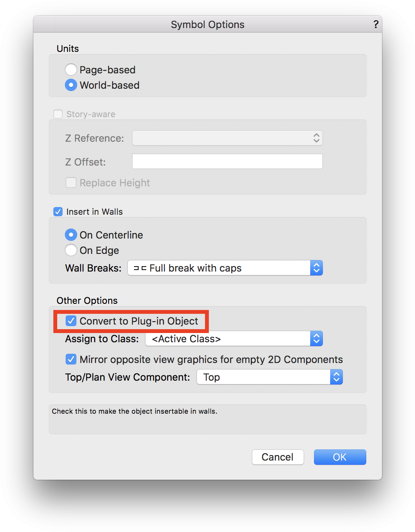Uncheck Convert to Plug-in Object
Image resolution: width=415 pixels, height=532 pixels.
[x=71, y=321]
